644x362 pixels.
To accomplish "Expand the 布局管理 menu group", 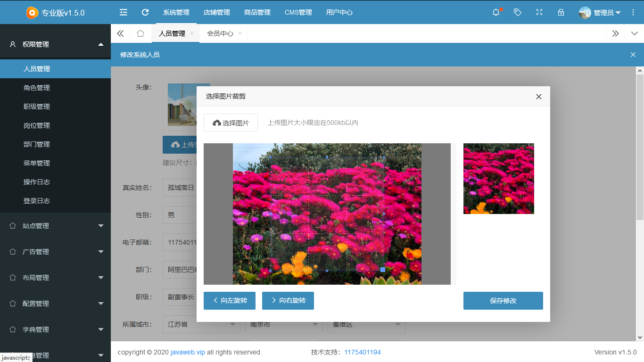I will tap(100, 278).
